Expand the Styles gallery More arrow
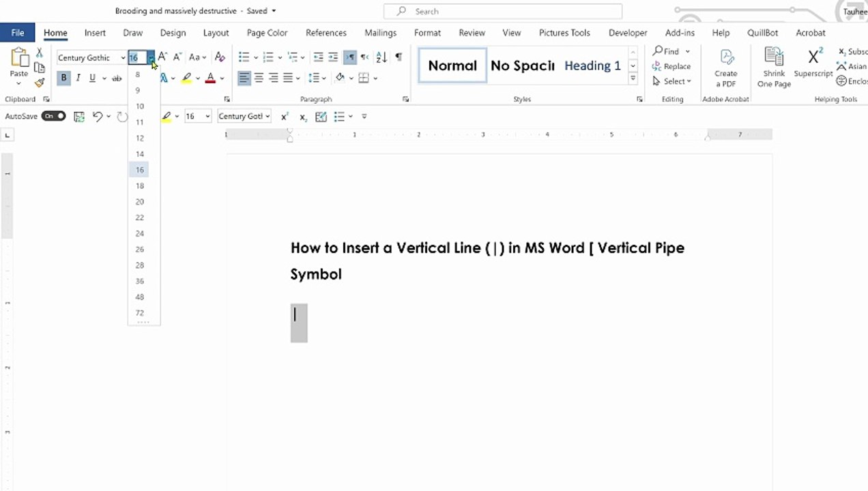 pos(633,79)
